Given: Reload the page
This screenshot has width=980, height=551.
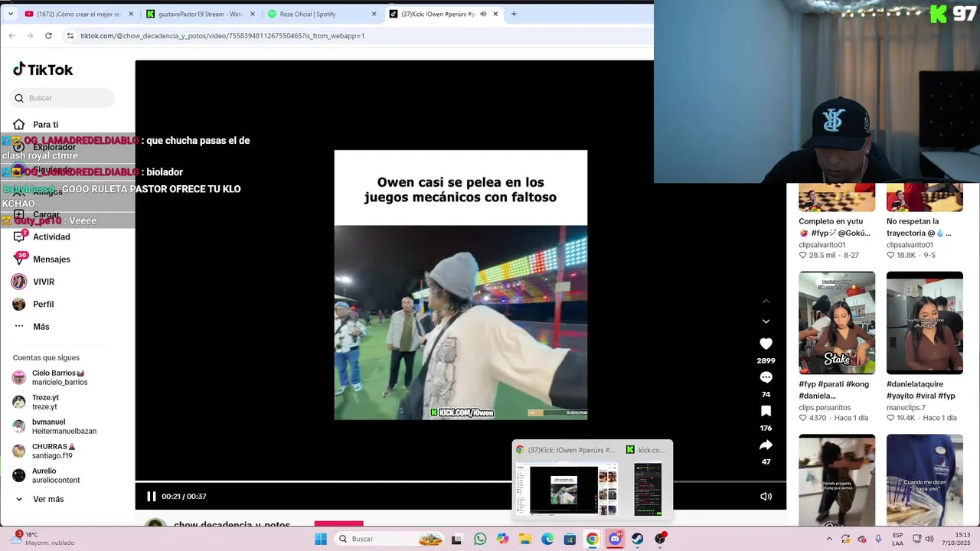Looking at the screenshot, I should point(48,35).
